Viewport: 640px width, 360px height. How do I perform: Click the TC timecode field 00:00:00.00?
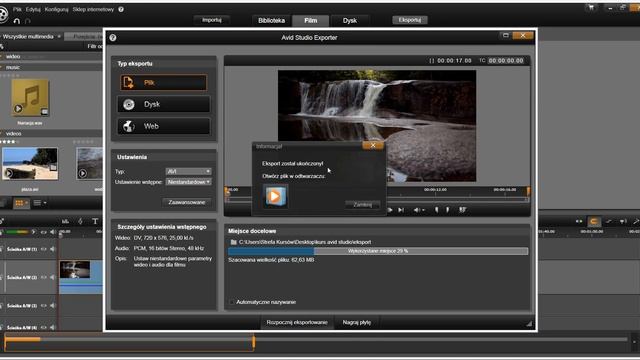506,60
